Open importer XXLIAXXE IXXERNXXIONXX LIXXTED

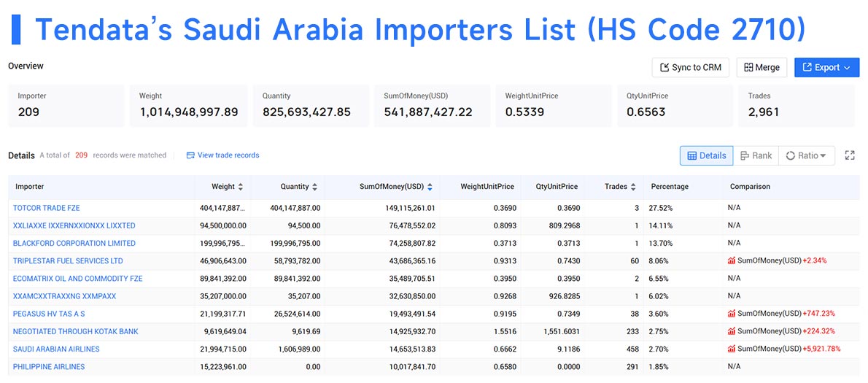[74, 226]
